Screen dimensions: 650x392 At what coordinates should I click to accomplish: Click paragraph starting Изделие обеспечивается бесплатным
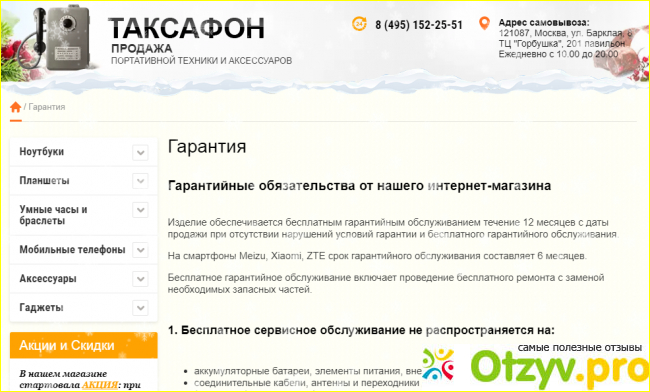coord(393,228)
